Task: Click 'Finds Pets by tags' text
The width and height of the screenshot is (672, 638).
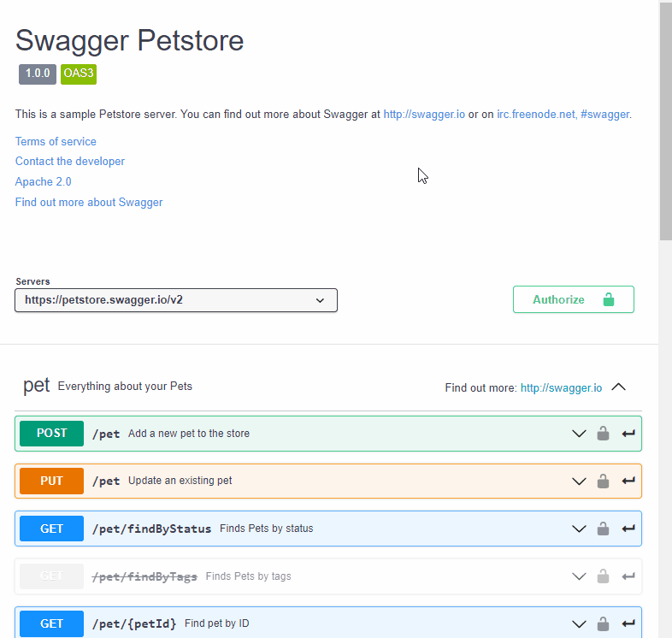Action: [248, 576]
